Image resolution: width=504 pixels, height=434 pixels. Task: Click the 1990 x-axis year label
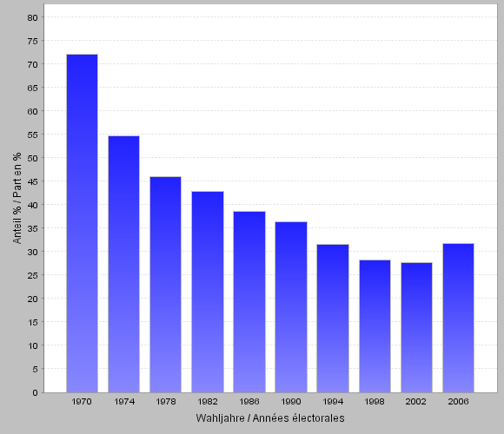pyautogui.click(x=291, y=401)
